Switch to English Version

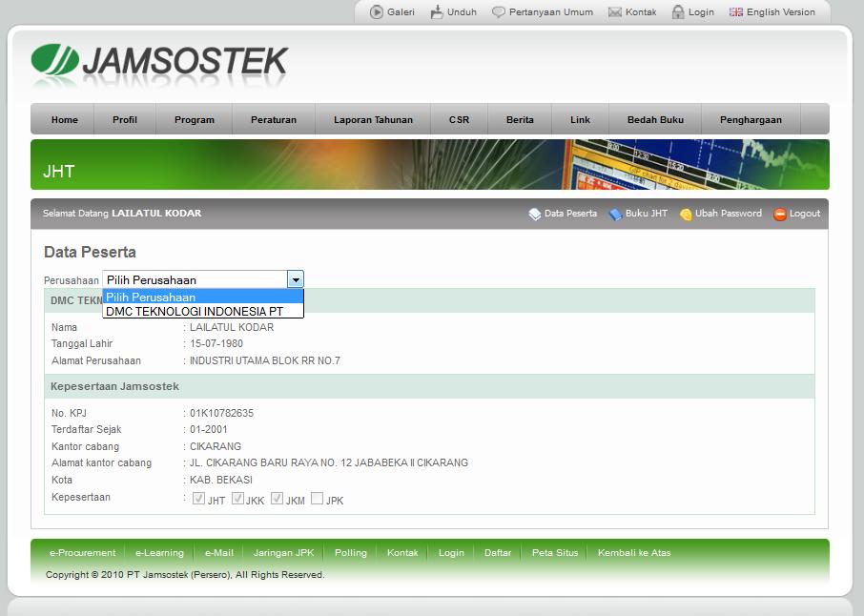click(781, 12)
